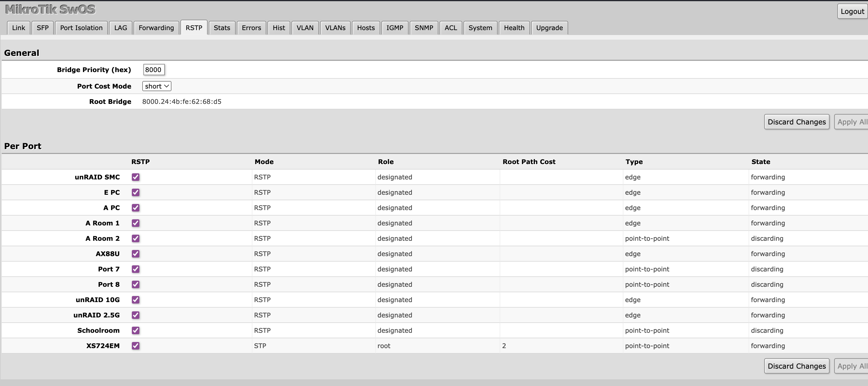Disable RSTP on Schoolroom port
The width and height of the screenshot is (868, 386).
pyautogui.click(x=135, y=330)
